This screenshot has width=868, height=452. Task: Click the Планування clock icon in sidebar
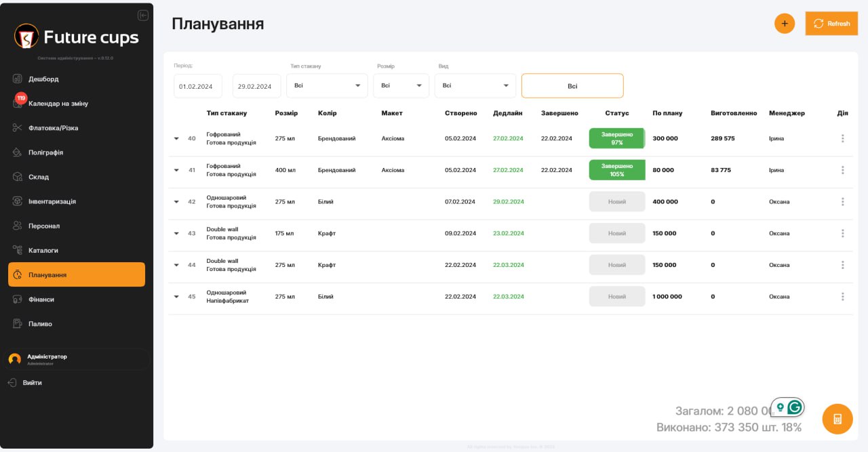(x=18, y=274)
